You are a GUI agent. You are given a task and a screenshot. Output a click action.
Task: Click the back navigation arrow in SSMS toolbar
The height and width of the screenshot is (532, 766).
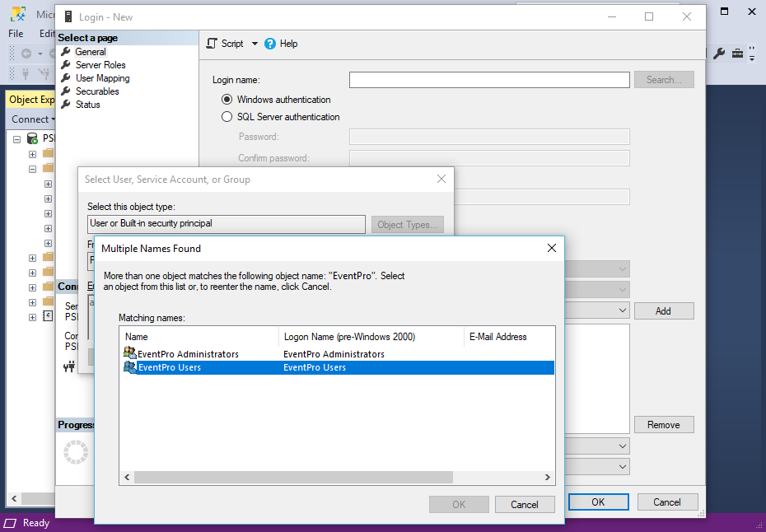tap(26, 54)
